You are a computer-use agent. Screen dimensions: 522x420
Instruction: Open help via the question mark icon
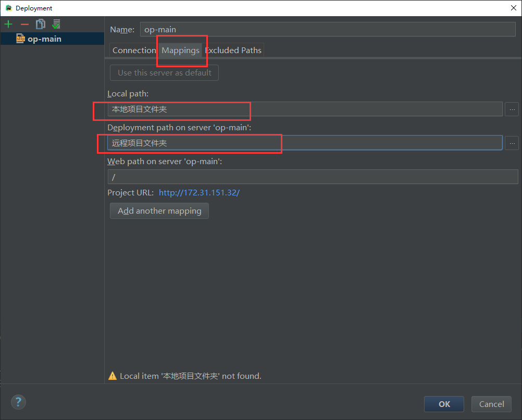(x=18, y=402)
